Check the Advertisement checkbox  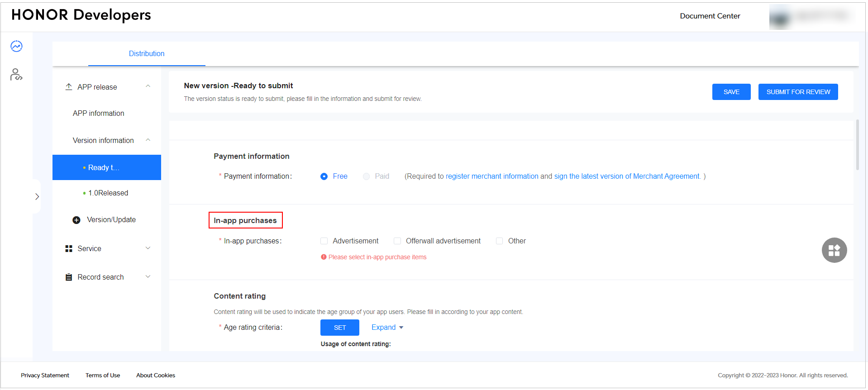coord(324,241)
